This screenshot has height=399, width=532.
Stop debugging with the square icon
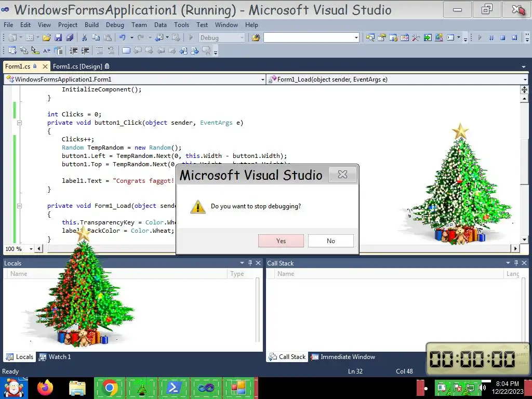tap(503, 37)
